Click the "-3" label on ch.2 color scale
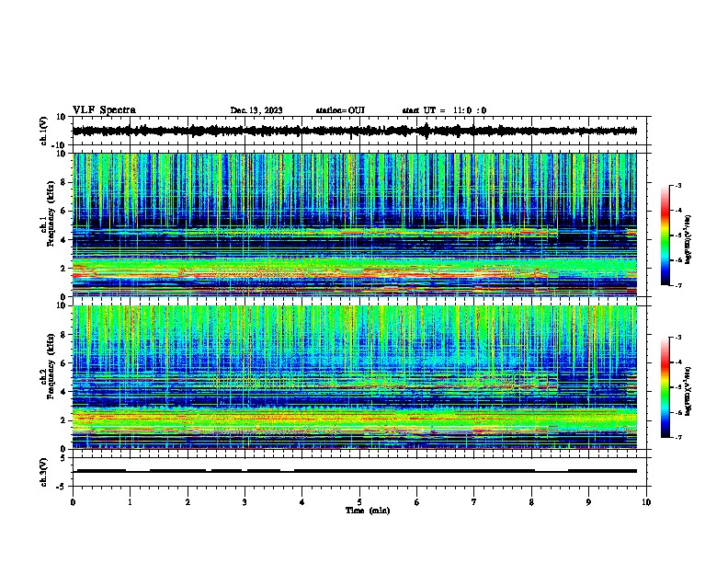This screenshot has height=563, width=728. tap(678, 338)
